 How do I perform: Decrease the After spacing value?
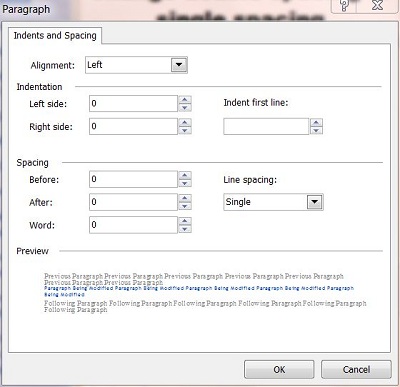coord(185,206)
